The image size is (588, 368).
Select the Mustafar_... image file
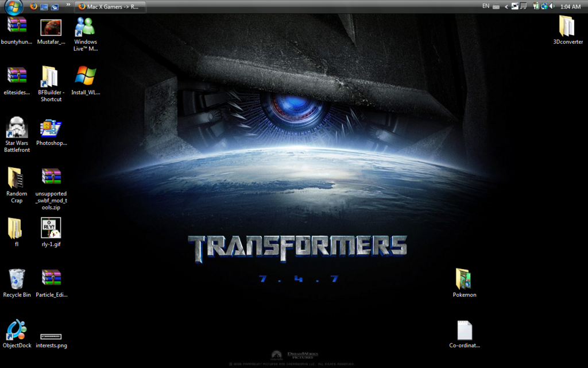click(x=51, y=32)
